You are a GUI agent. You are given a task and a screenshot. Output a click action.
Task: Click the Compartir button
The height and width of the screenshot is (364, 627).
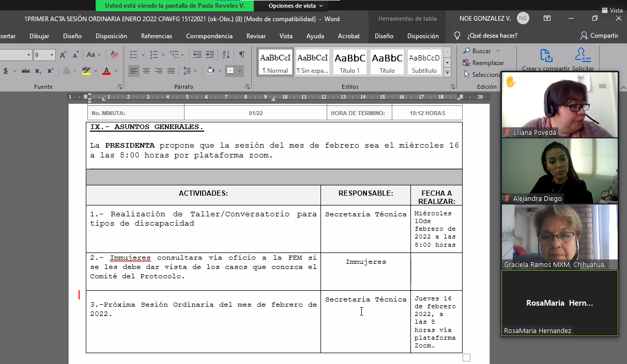coord(599,36)
